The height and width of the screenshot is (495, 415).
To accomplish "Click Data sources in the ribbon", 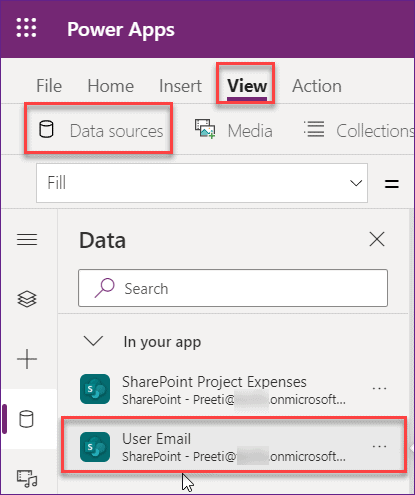I will [x=101, y=130].
